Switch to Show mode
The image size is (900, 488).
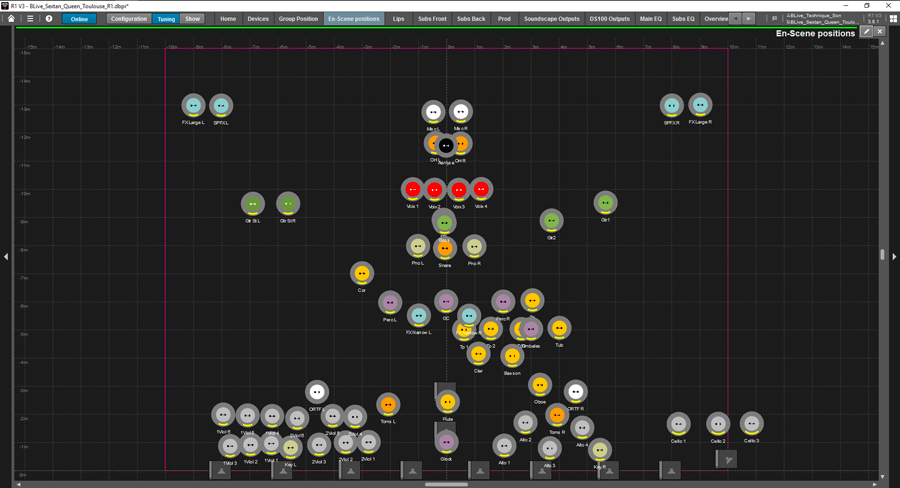(193, 19)
